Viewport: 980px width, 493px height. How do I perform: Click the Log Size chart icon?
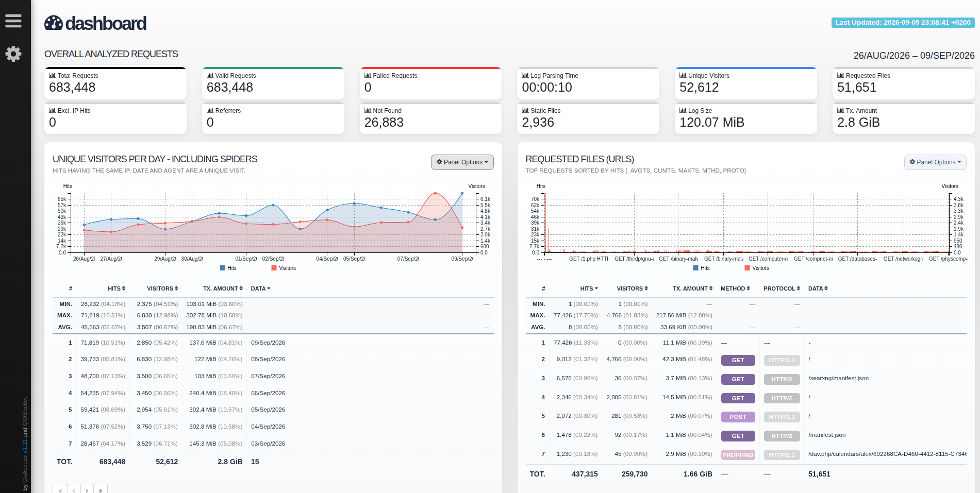pos(683,110)
